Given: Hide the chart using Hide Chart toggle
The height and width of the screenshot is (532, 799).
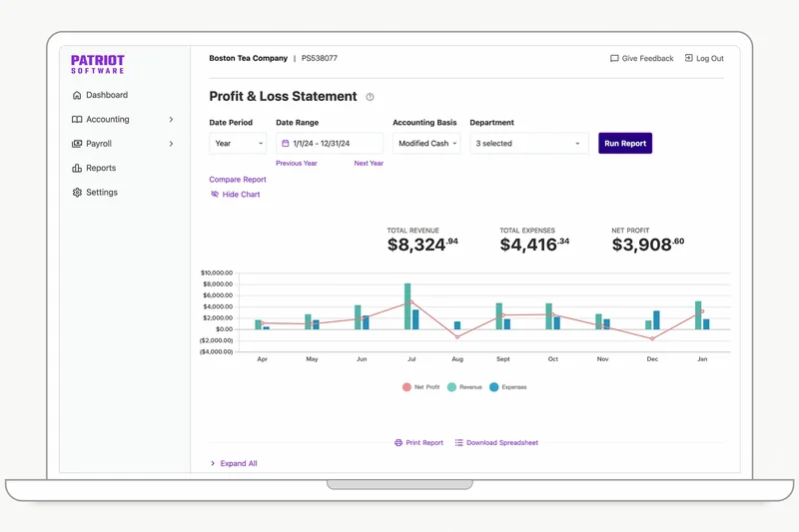Looking at the screenshot, I should tap(235, 195).
